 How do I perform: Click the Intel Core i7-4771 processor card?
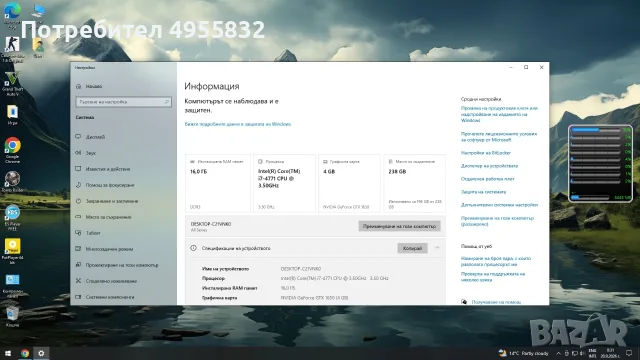coord(284,183)
